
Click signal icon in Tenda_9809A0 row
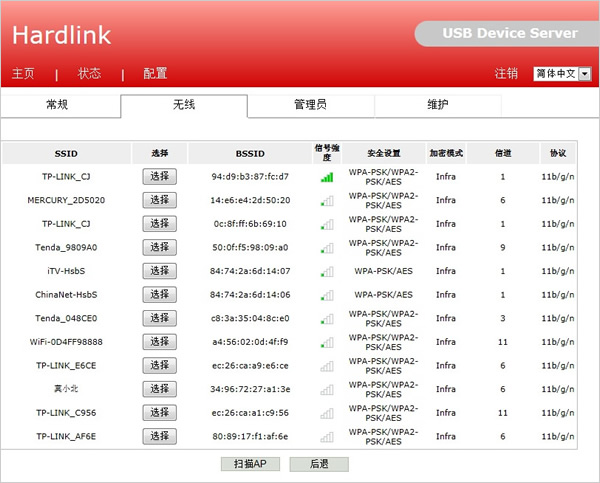(327, 248)
